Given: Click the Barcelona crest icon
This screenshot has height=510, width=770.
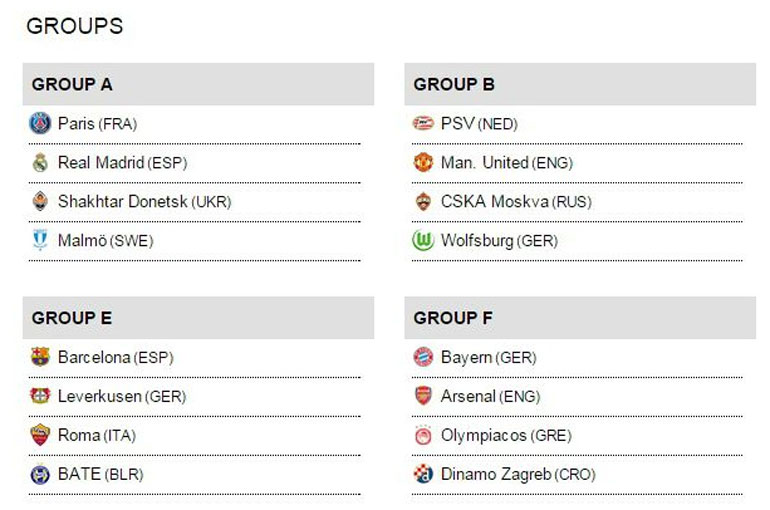Looking at the screenshot, I should point(40,357).
